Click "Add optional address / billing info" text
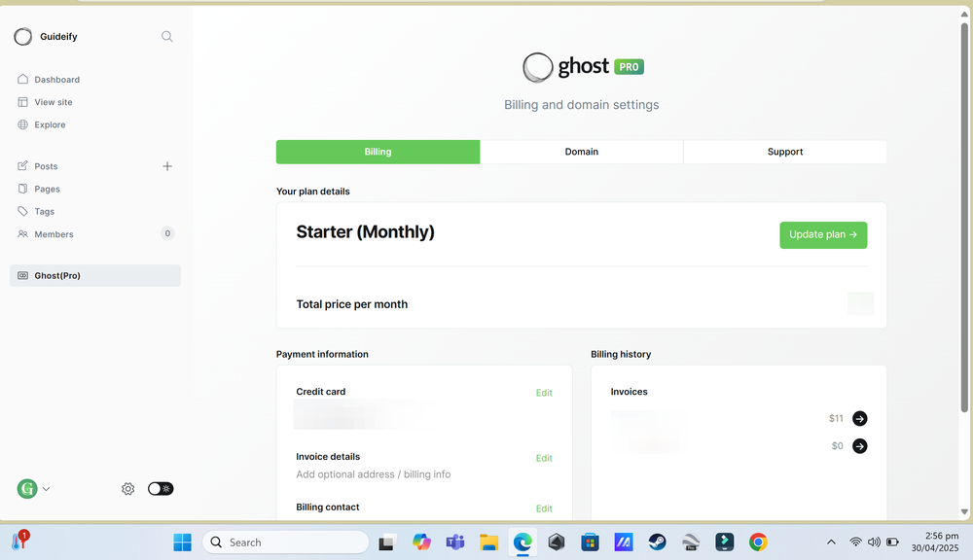973x560 pixels. pyautogui.click(x=374, y=474)
